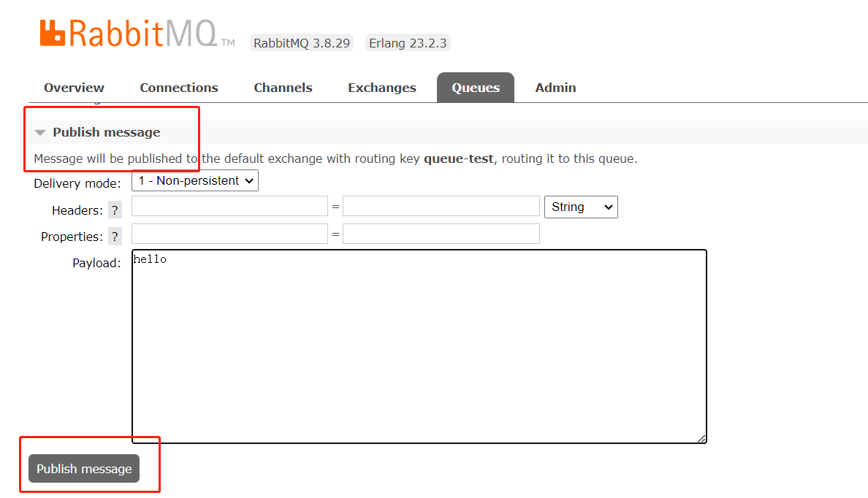This screenshot has width=868, height=498.
Task: Click the Publish message disclosure triangle
Action: pyautogui.click(x=41, y=132)
